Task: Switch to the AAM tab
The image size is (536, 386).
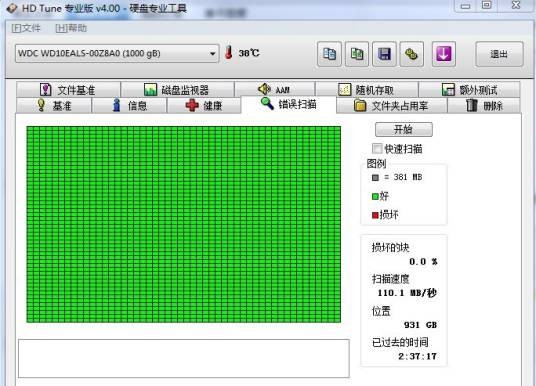Action: pyautogui.click(x=274, y=90)
